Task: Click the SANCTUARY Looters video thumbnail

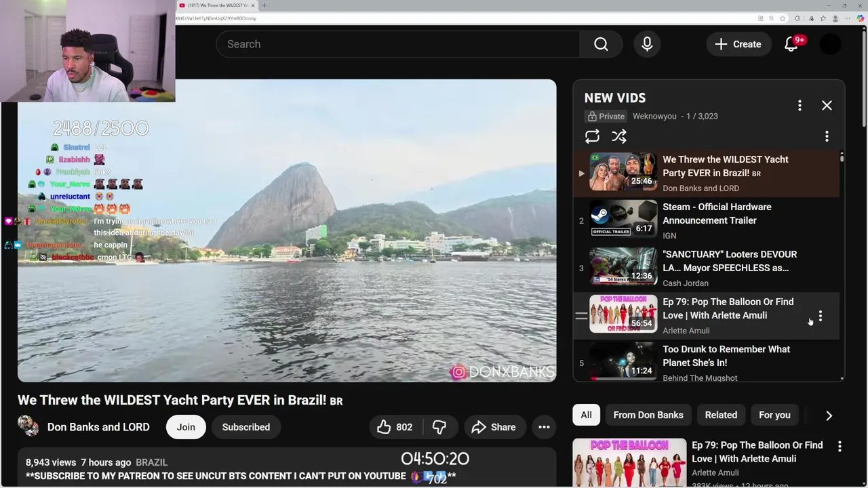Action: 623,266
